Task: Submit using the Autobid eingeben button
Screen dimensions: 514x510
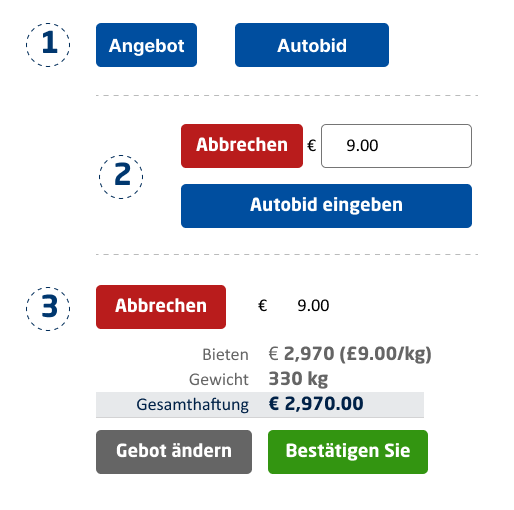Action: (x=326, y=206)
